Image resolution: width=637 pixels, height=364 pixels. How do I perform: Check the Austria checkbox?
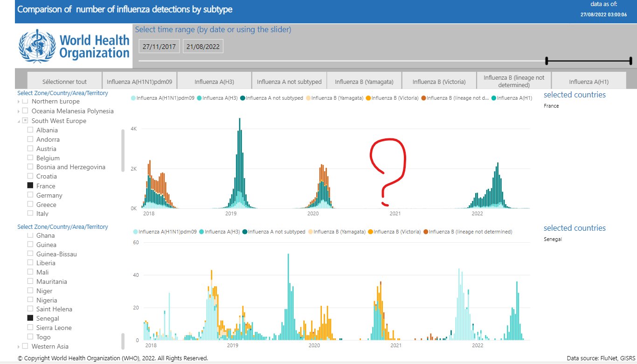(x=30, y=149)
